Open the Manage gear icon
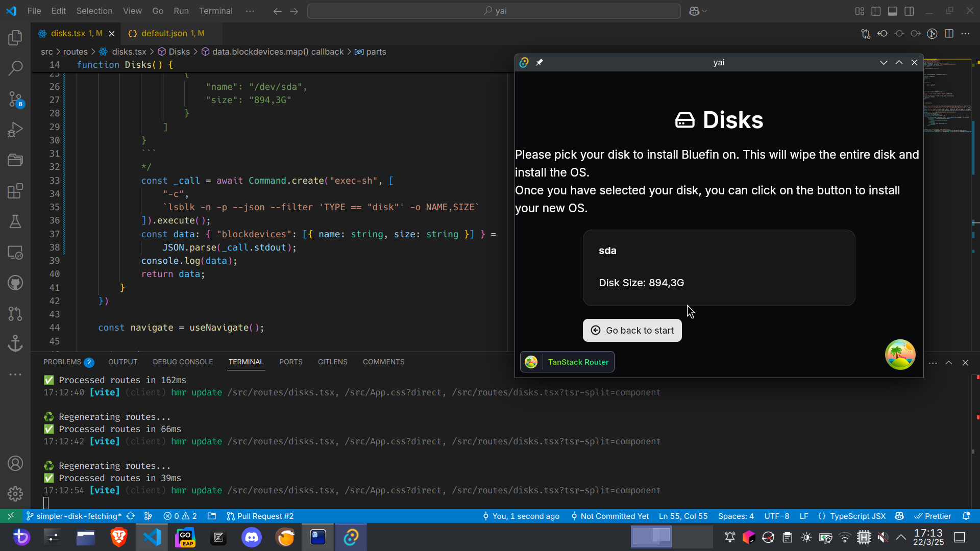Image resolution: width=980 pixels, height=551 pixels. (x=15, y=493)
